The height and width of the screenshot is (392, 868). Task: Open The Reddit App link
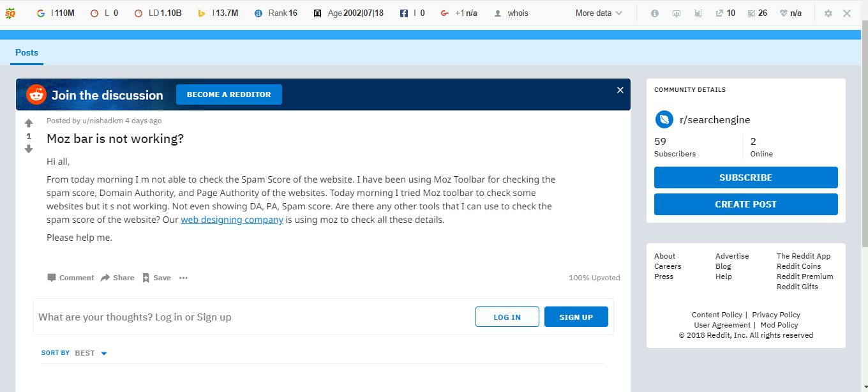tap(804, 256)
